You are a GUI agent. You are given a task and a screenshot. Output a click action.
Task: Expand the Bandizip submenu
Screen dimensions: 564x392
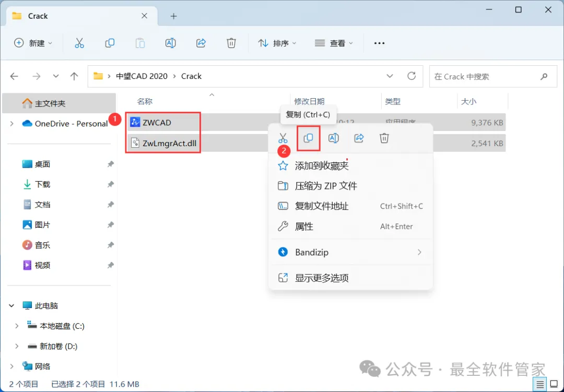(x=419, y=252)
